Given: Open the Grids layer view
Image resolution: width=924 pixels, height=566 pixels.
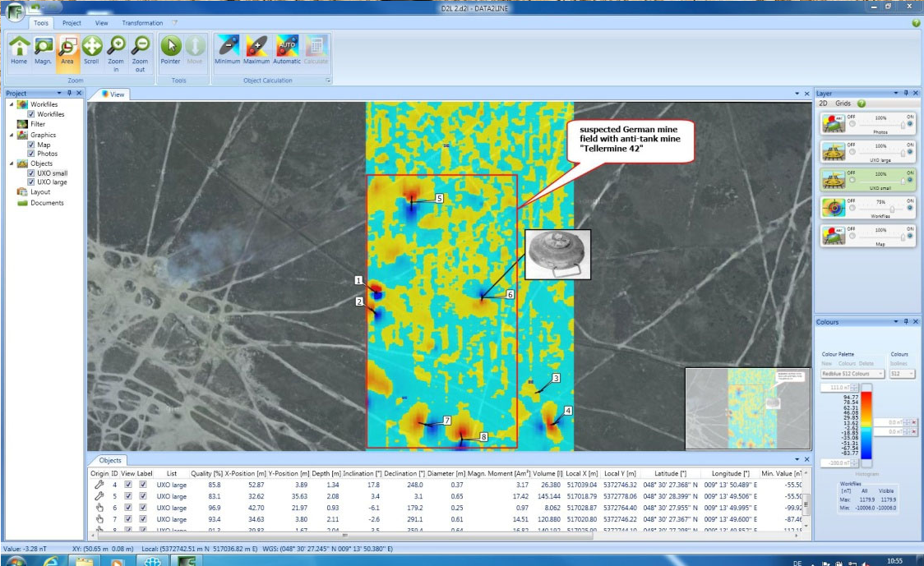Looking at the screenshot, I should click(x=843, y=104).
